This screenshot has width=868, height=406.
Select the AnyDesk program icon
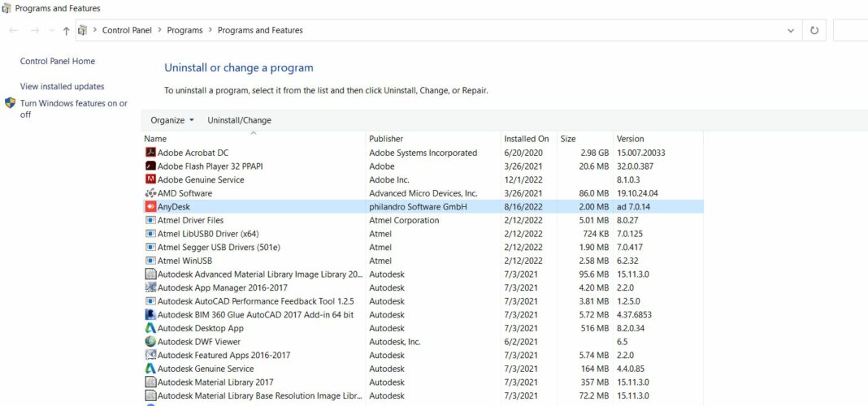tap(150, 207)
